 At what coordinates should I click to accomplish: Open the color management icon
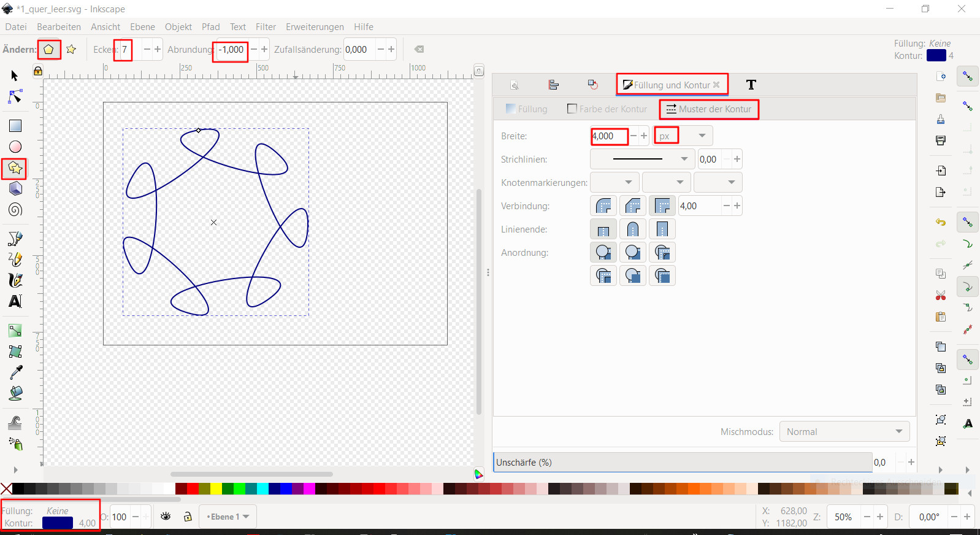[479, 474]
